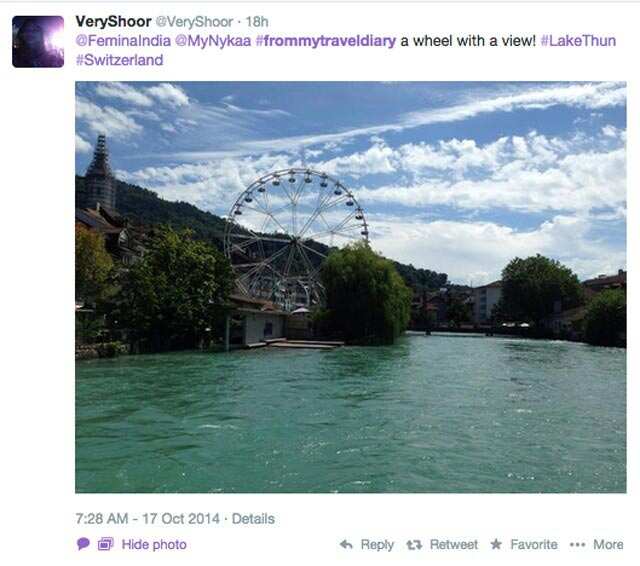This screenshot has width=640, height=566.
Task: Open the #frommytraveldiary hashtag
Action: click(x=326, y=41)
